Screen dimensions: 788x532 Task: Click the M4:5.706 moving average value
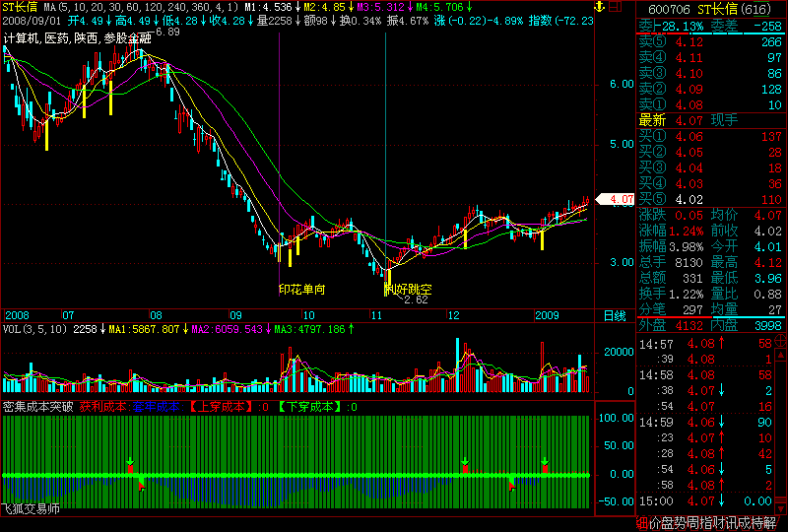[444, 7]
